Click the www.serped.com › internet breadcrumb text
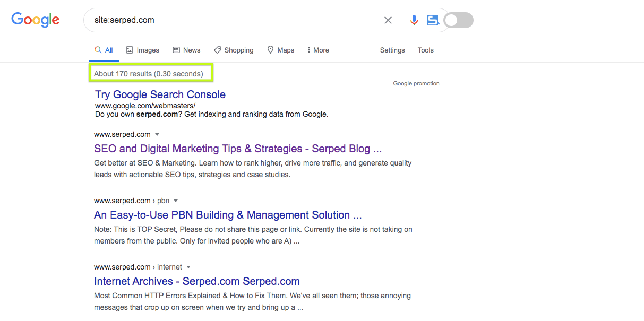 [138, 267]
